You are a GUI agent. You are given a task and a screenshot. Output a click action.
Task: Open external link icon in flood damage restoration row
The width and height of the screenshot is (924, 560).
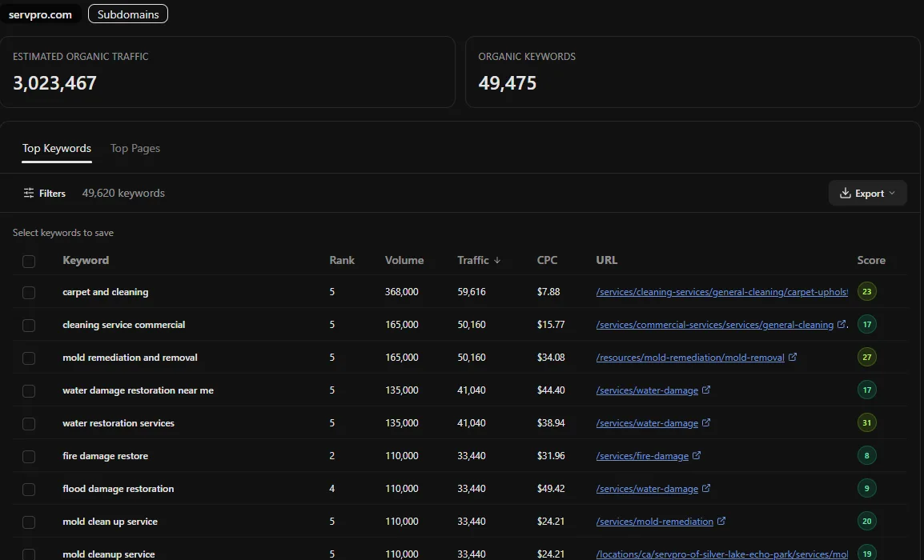point(706,488)
